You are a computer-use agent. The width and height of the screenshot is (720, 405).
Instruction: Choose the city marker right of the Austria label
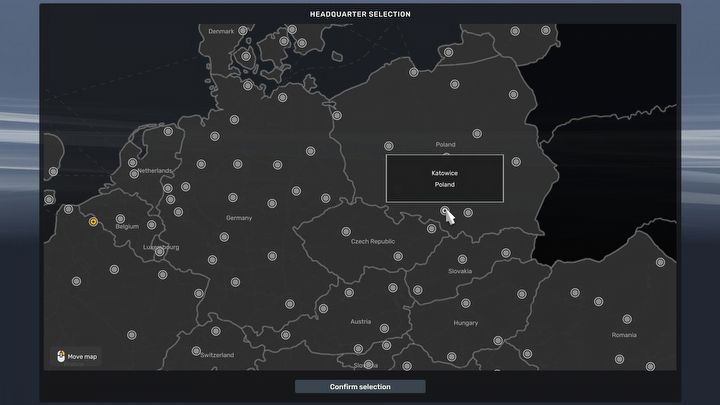point(384,328)
